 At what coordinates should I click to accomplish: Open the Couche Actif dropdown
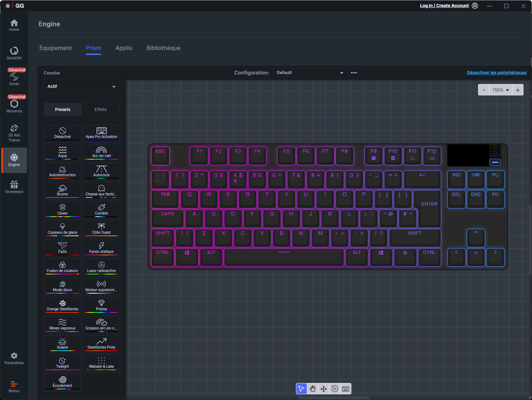pyautogui.click(x=82, y=87)
